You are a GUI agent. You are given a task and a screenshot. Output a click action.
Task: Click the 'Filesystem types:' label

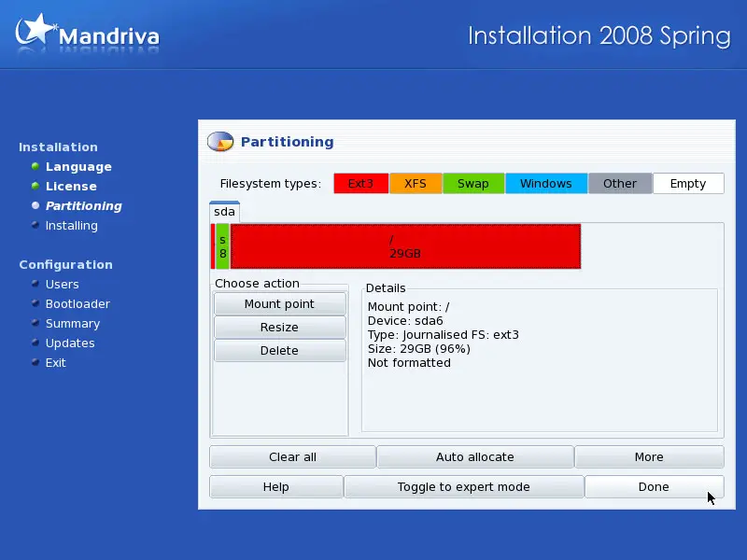tap(270, 184)
